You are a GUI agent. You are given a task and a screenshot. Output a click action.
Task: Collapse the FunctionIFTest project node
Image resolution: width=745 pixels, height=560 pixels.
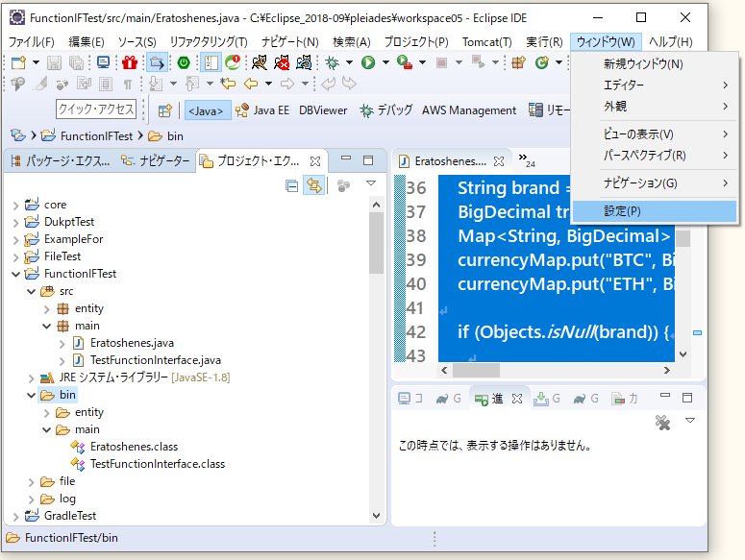(x=15, y=274)
